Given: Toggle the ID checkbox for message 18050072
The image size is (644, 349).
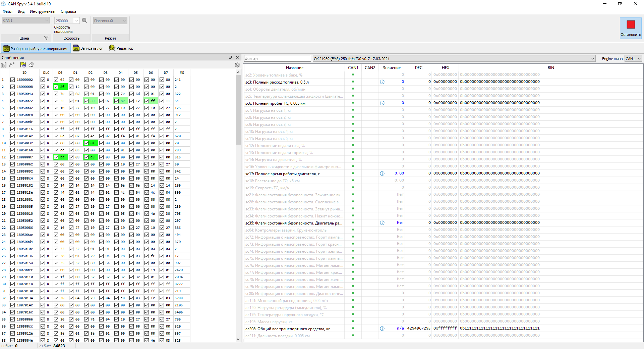Looking at the screenshot, I should pos(12,101).
